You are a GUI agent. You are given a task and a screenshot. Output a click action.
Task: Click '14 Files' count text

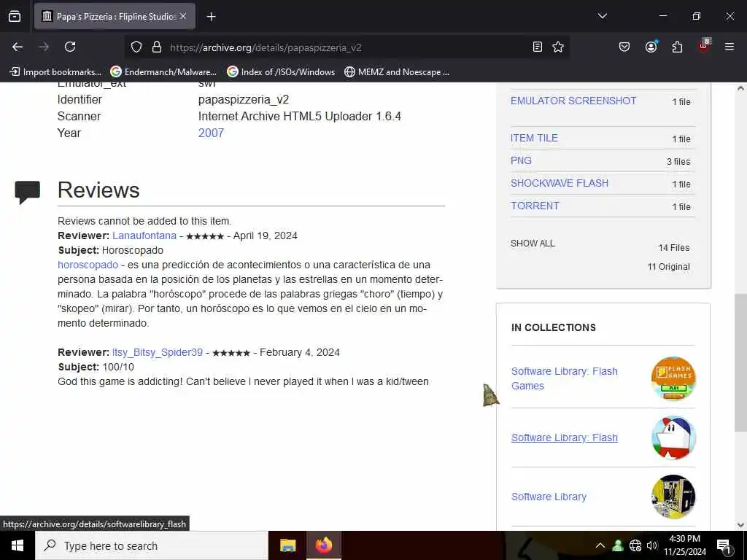pyautogui.click(x=673, y=248)
